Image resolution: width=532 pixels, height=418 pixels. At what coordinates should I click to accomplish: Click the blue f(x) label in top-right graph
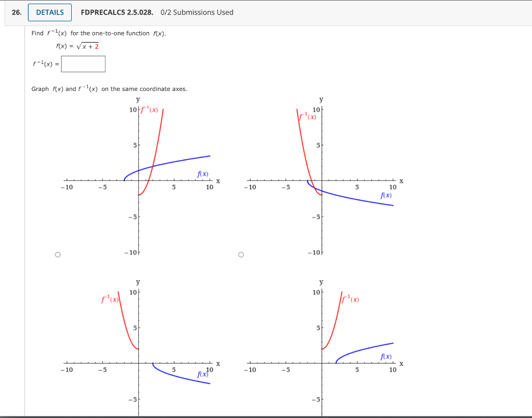(385, 196)
